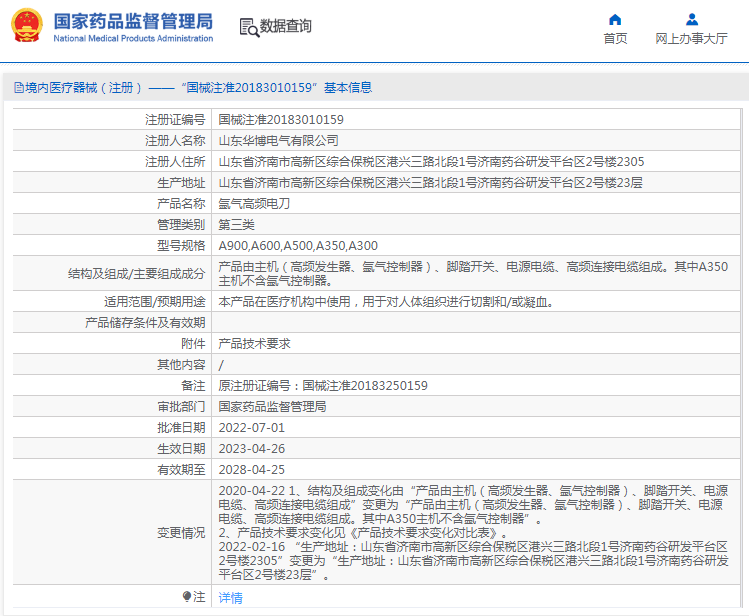Open 网上办事大厅 service hall

coord(691,38)
